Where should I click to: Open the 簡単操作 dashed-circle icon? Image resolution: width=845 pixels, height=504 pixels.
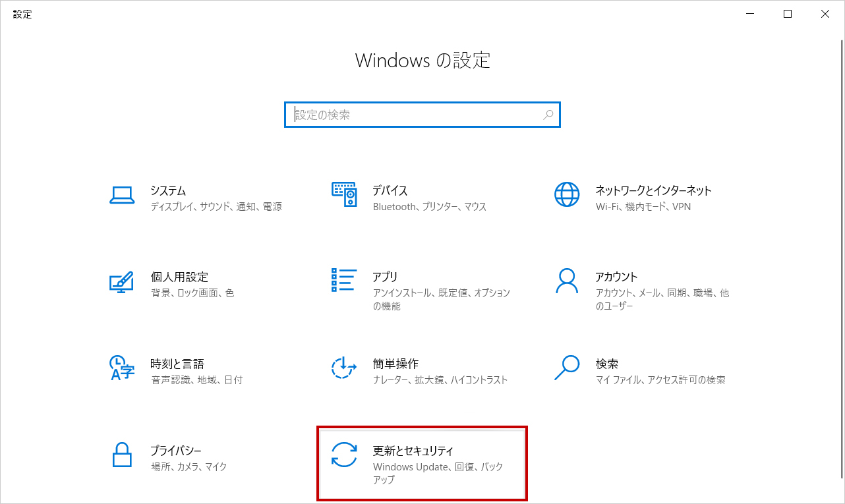(x=344, y=368)
